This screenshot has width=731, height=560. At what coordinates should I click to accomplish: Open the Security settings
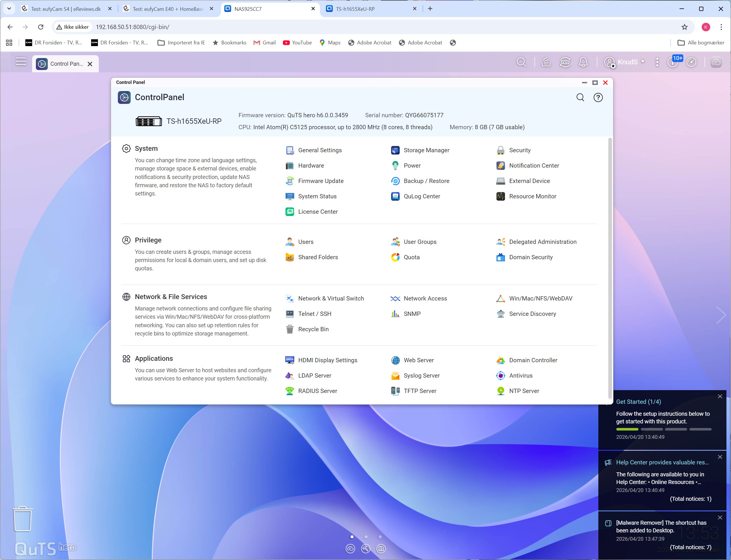pyautogui.click(x=514, y=150)
